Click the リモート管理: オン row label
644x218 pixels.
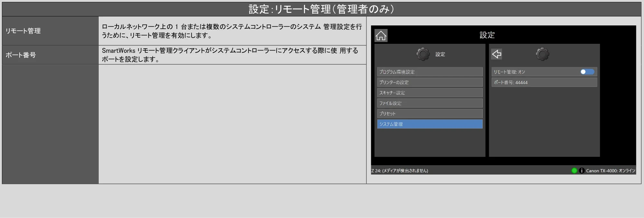[x=509, y=72]
